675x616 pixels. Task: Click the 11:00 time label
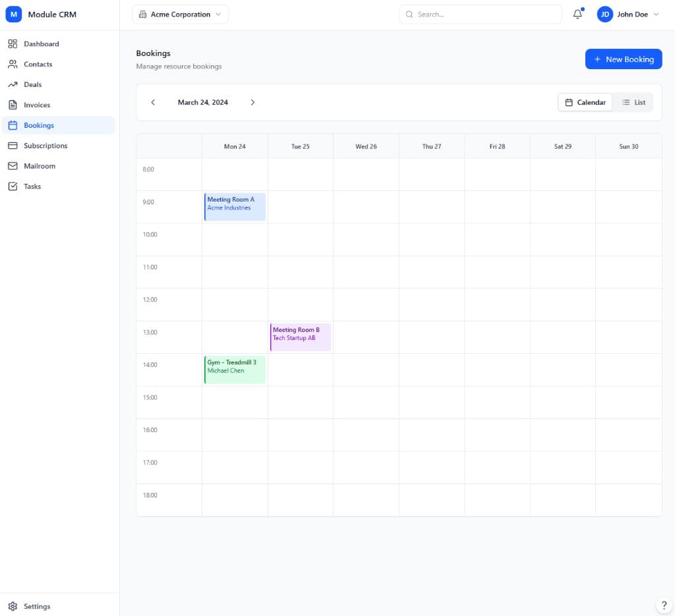150,267
